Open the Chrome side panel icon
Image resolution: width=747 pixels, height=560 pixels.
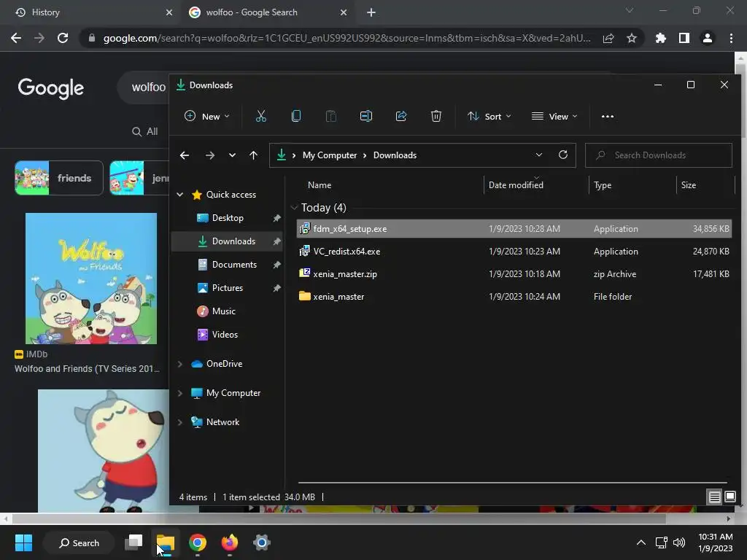point(684,38)
